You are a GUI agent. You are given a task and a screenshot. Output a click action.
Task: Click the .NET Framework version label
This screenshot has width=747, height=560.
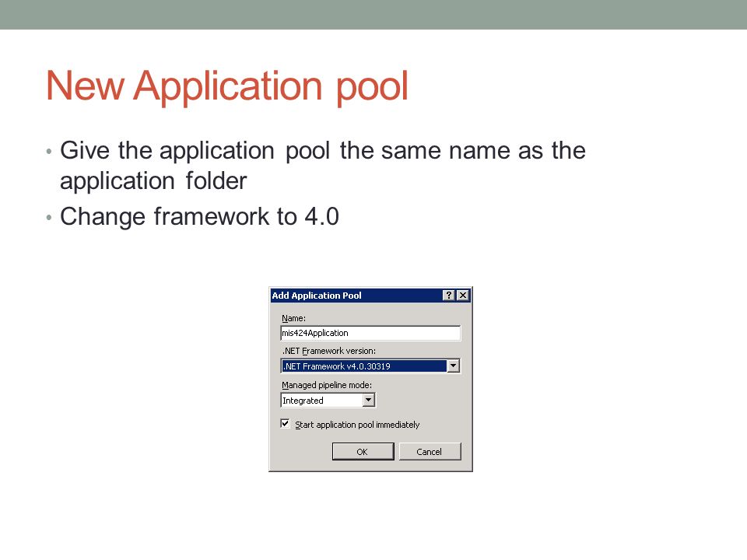point(328,351)
